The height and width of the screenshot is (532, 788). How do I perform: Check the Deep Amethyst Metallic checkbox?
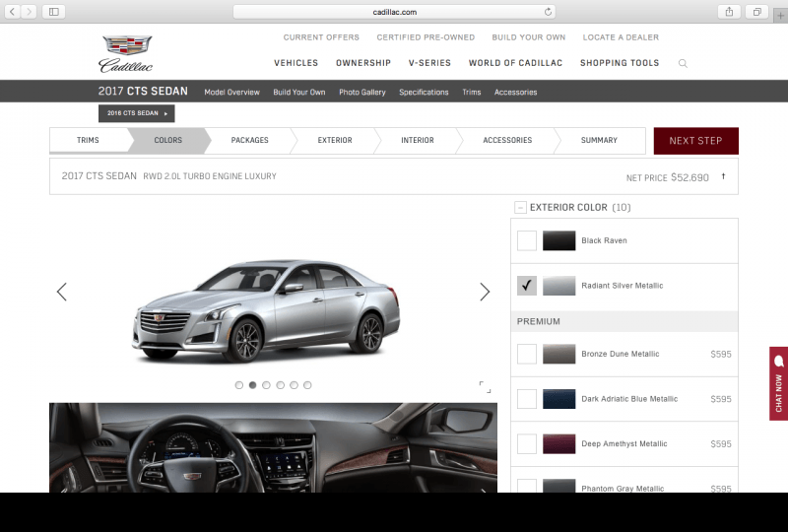[527, 444]
